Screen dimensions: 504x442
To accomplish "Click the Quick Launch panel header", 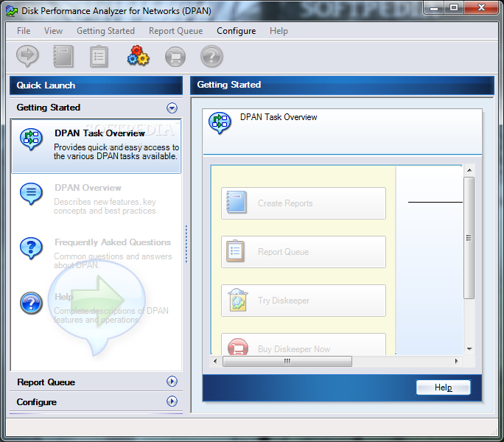I will [96, 85].
